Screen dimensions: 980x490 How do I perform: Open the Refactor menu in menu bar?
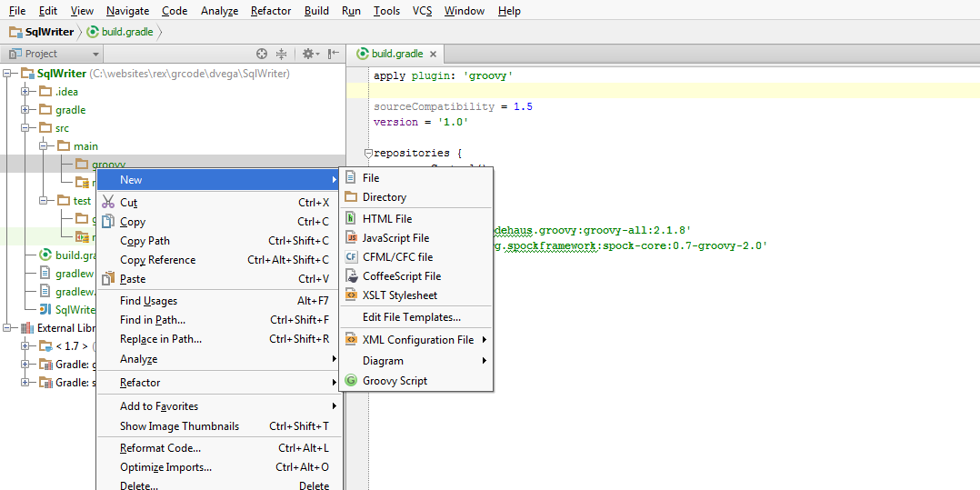[271, 11]
